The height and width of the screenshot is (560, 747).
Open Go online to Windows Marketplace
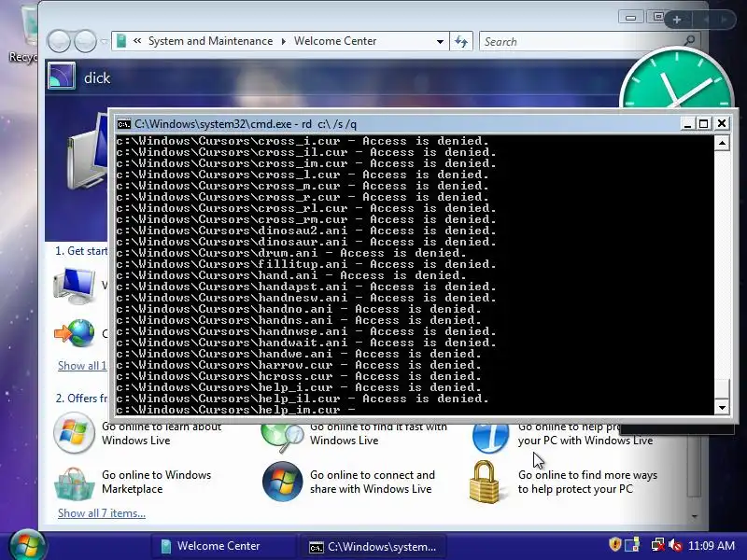156,482
